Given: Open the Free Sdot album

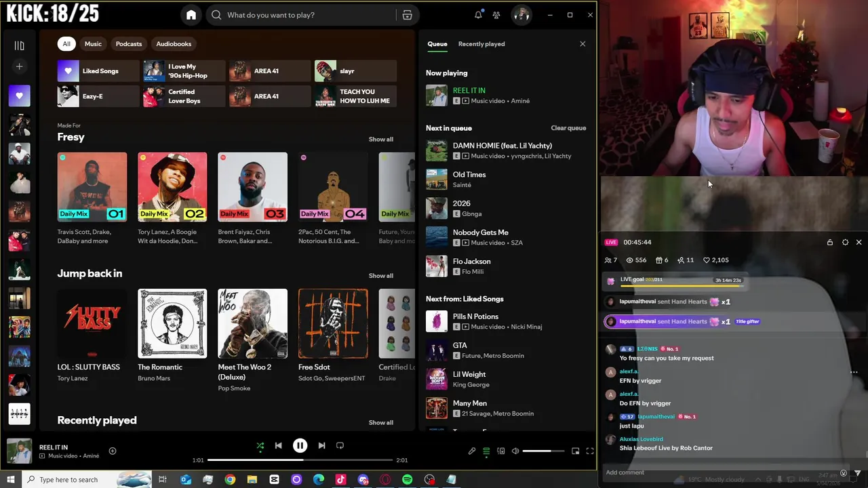Looking at the screenshot, I should pos(333,323).
